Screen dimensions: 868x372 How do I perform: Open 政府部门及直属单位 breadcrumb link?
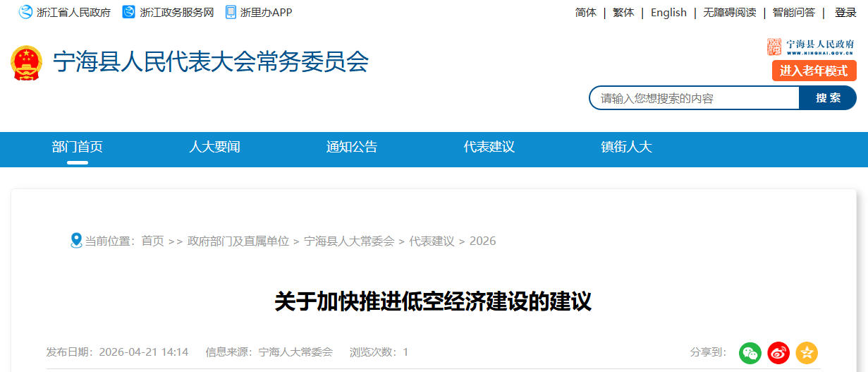(238, 241)
